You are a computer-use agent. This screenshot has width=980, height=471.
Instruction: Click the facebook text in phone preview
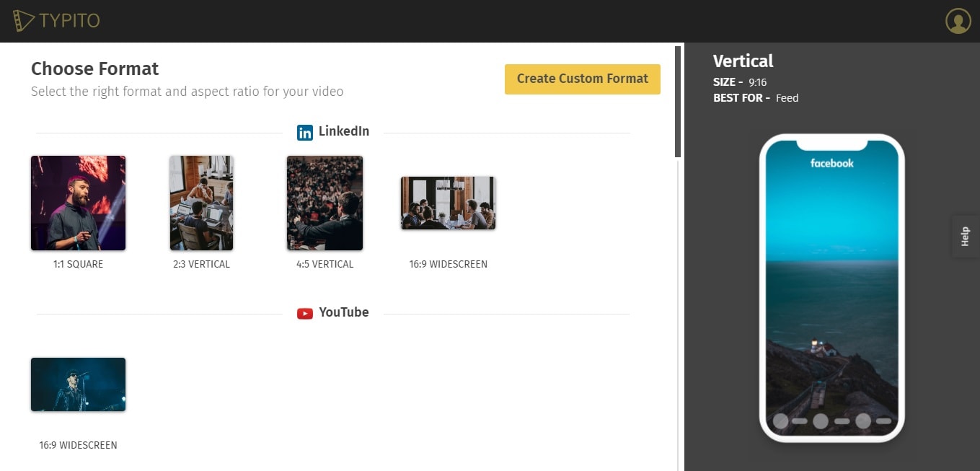pyautogui.click(x=832, y=163)
